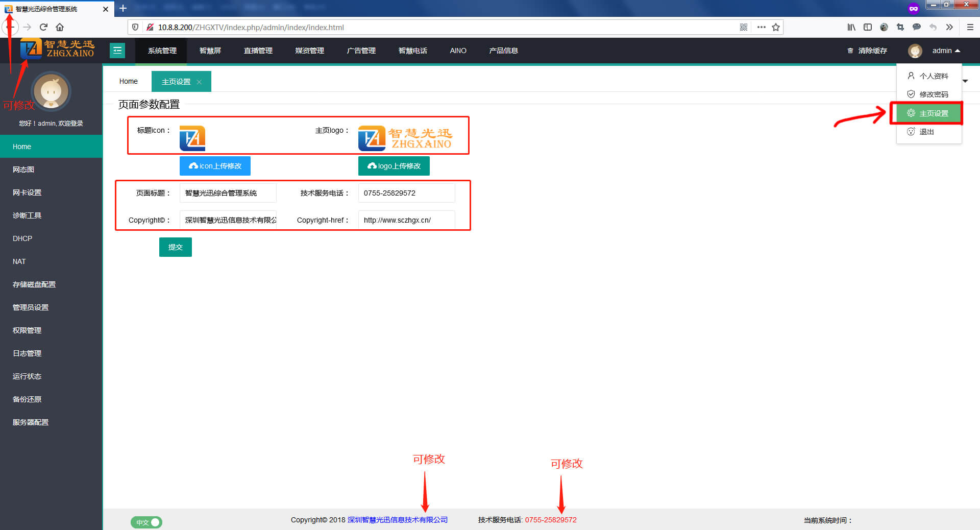This screenshot has width=980, height=530.
Task: Click the icon上传修改 upload button
Action: point(215,166)
